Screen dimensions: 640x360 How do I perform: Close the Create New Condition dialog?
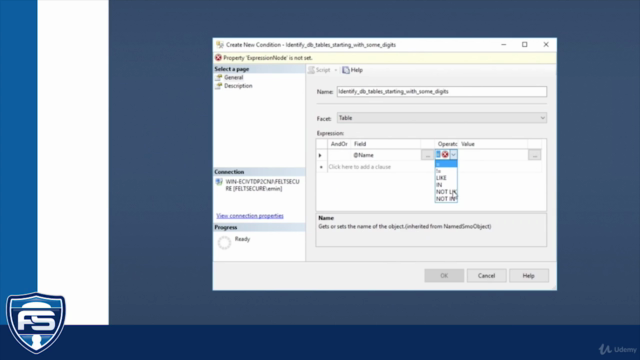point(546,44)
